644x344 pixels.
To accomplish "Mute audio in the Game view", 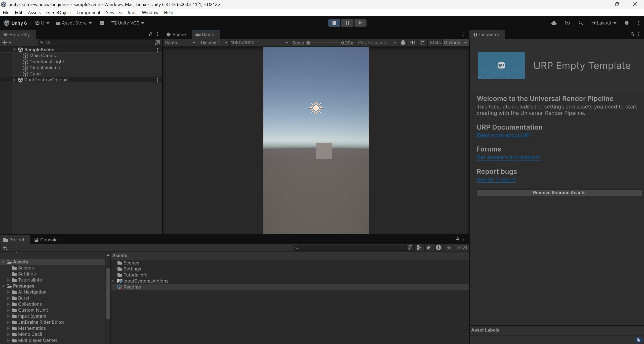I will (x=413, y=42).
